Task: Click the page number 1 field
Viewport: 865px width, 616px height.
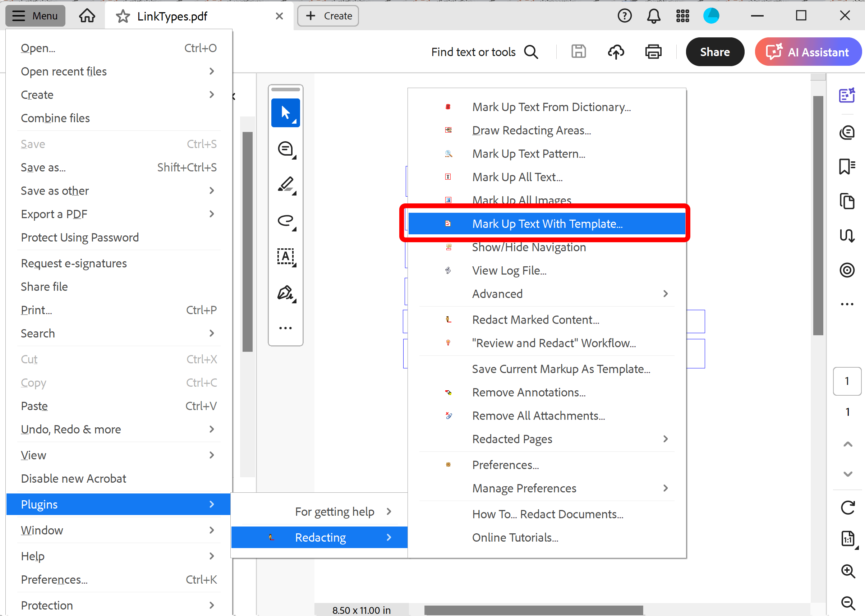Action: (847, 381)
